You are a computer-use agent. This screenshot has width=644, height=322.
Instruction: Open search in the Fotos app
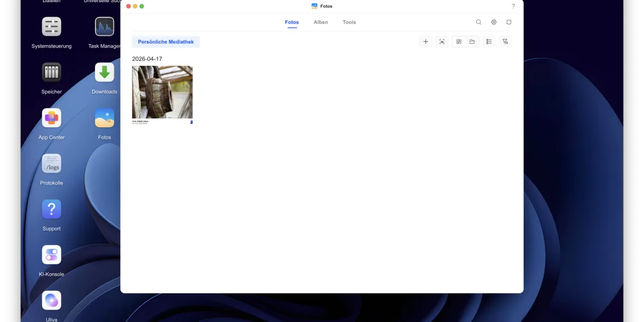pyautogui.click(x=478, y=22)
